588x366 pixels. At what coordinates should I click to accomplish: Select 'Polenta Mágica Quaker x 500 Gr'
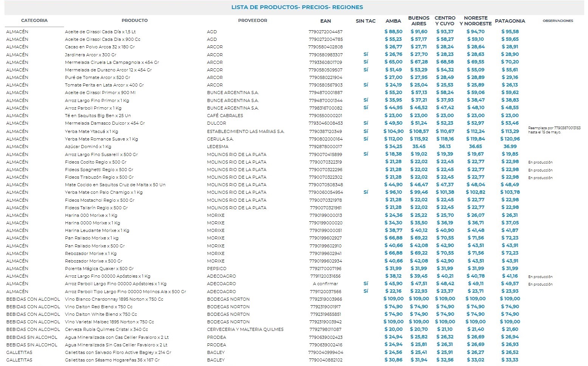coord(99,269)
